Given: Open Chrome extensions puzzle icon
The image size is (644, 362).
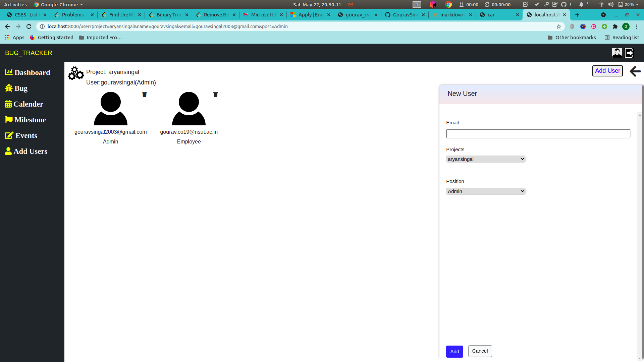Looking at the screenshot, I should (615, 26).
